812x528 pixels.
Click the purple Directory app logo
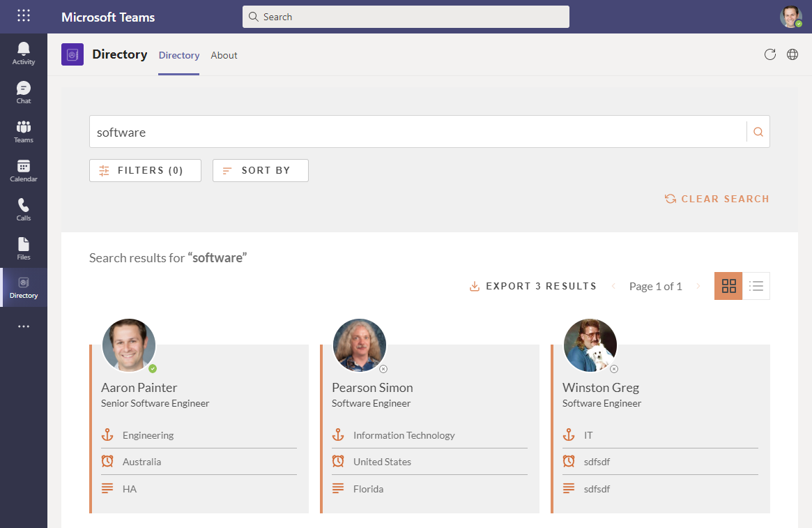pyautogui.click(x=72, y=54)
